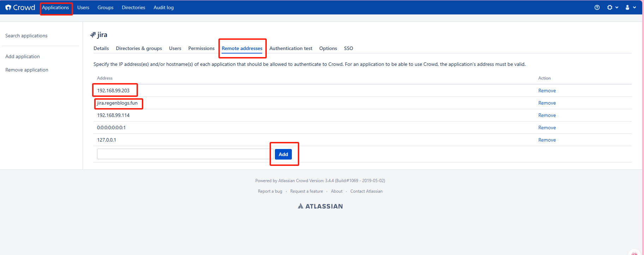Select Search applications in sidebar
This screenshot has height=255, width=644.
pos(26,36)
